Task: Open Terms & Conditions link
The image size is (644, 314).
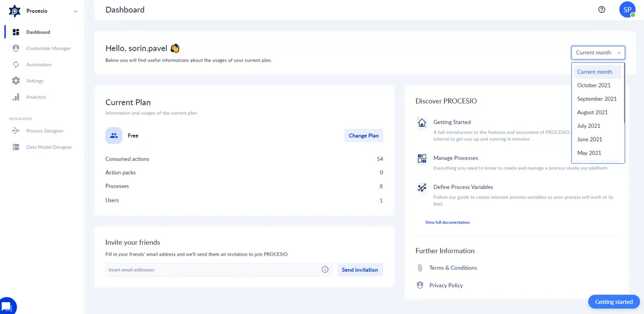Action: pos(453,268)
